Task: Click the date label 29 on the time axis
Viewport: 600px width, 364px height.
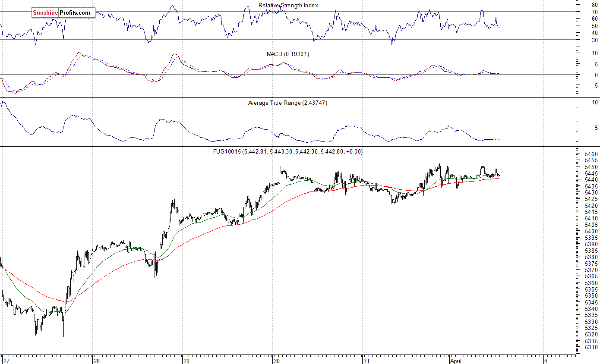Action: pos(186,361)
